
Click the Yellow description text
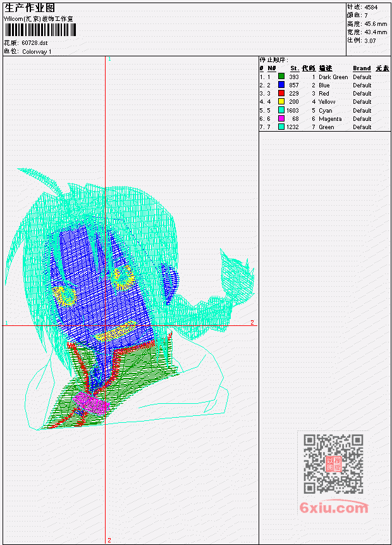click(327, 102)
